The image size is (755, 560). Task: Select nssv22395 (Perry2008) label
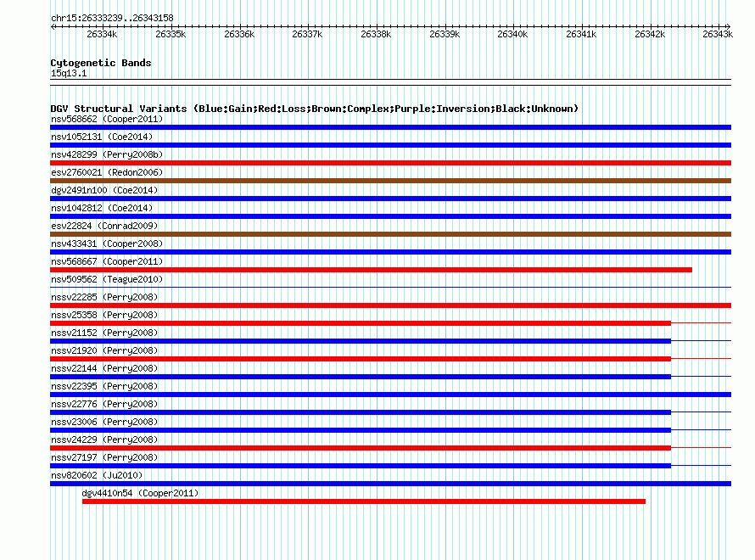point(104,386)
